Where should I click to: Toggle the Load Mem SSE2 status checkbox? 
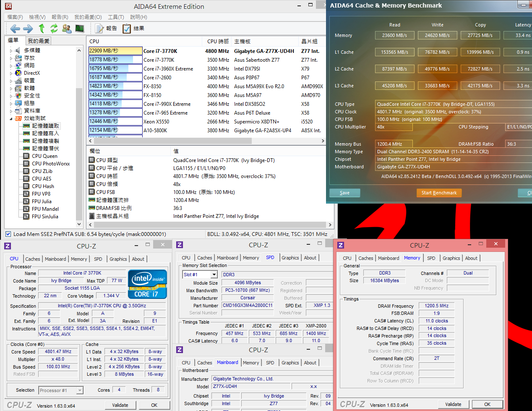point(8,234)
